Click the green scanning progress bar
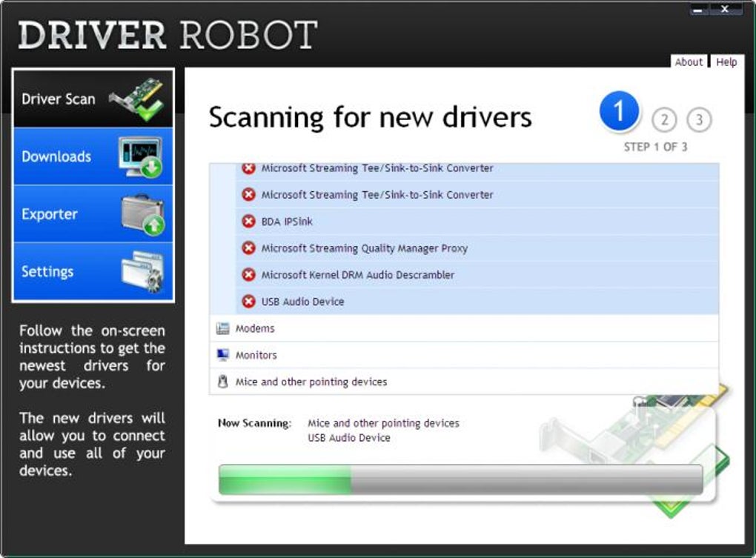The height and width of the screenshot is (558, 756). pyautogui.click(x=460, y=479)
